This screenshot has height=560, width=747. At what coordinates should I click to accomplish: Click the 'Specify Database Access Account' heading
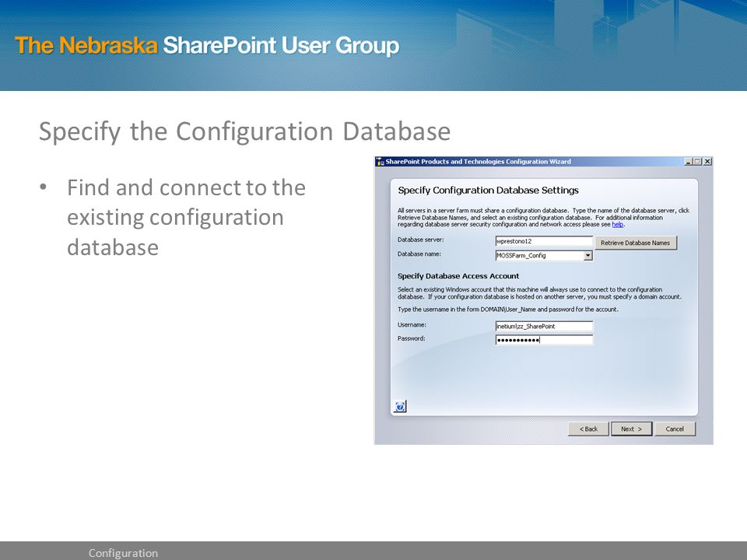point(458,276)
